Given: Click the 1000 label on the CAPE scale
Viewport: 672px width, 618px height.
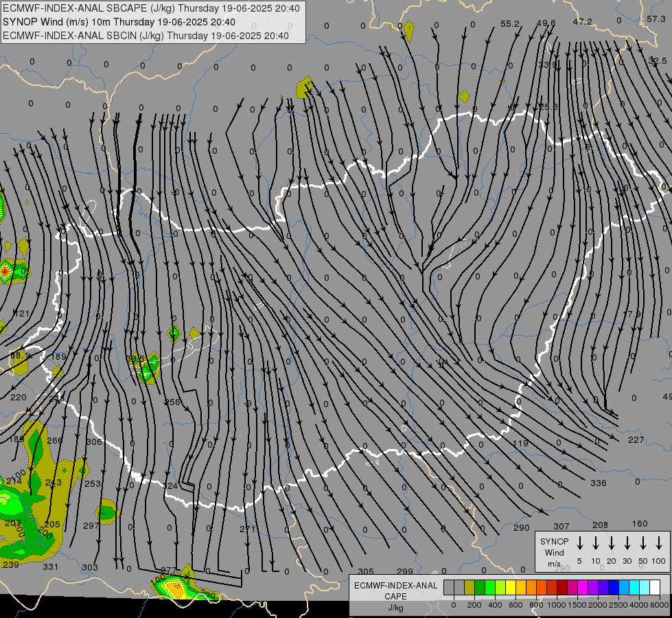Looking at the screenshot, I should 556,605.
